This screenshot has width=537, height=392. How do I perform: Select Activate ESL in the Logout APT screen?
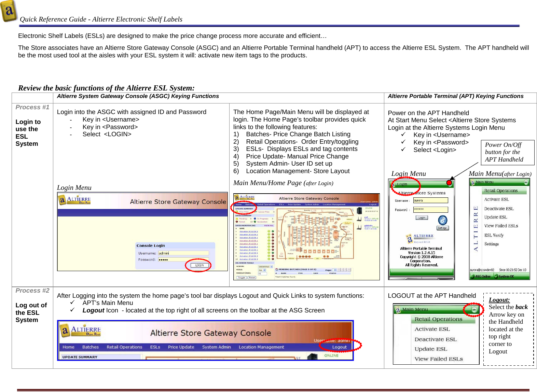(432, 329)
